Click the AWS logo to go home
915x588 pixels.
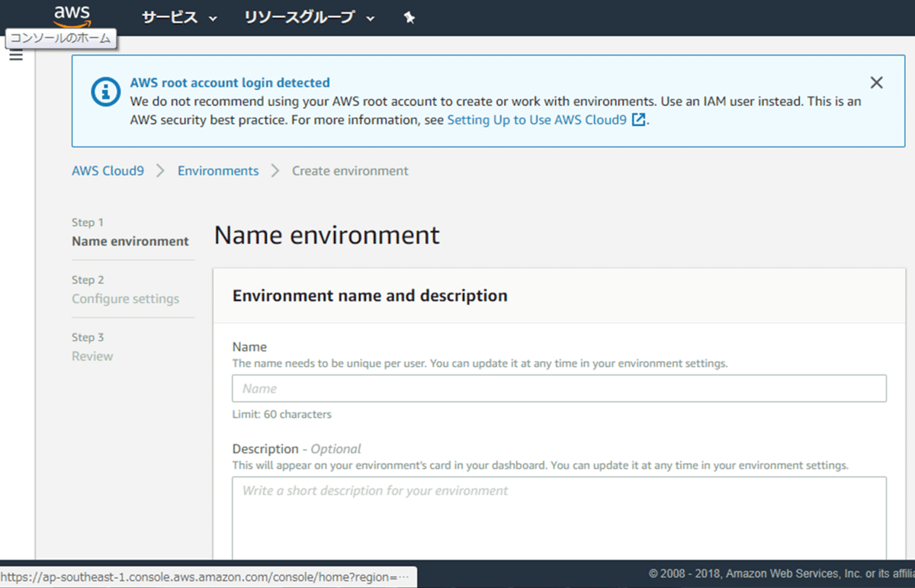click(72, 14)
